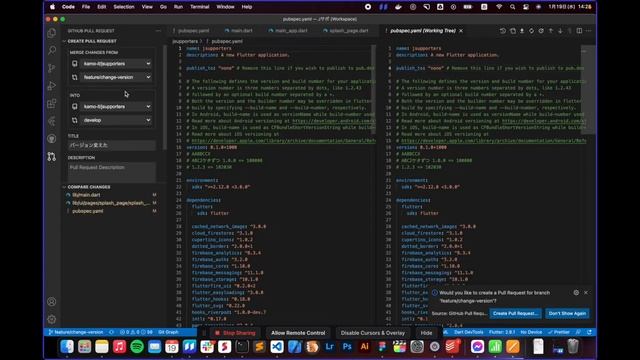Open the Extensions view

[x=52, y=103]
